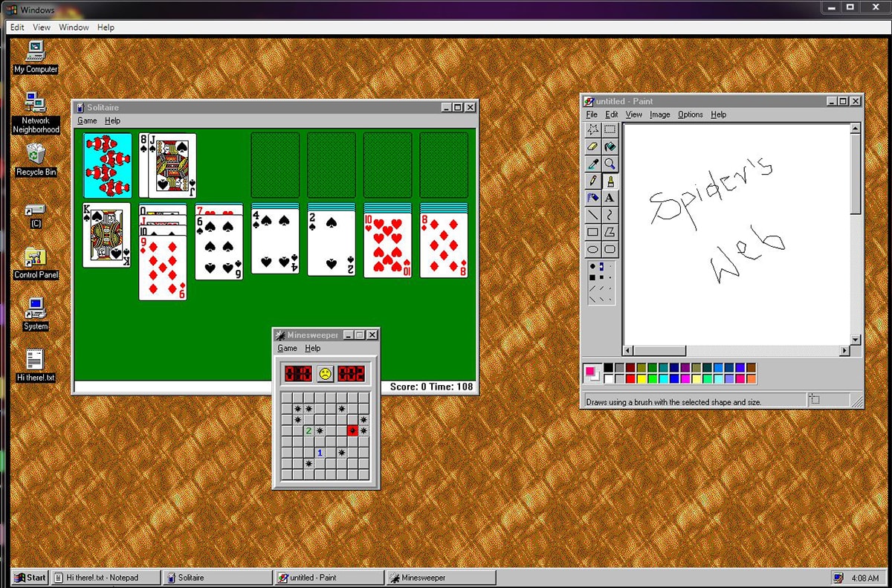The height and width of the screenshot is (588, 892).
Task: Open the Image menu in Paint
Action: click(660, 114)
